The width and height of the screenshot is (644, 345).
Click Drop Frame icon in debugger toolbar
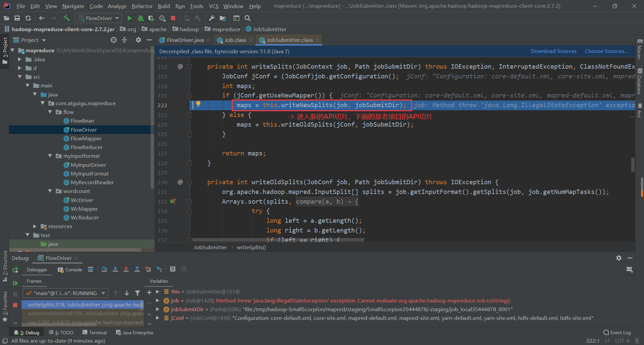coord(148,269)
